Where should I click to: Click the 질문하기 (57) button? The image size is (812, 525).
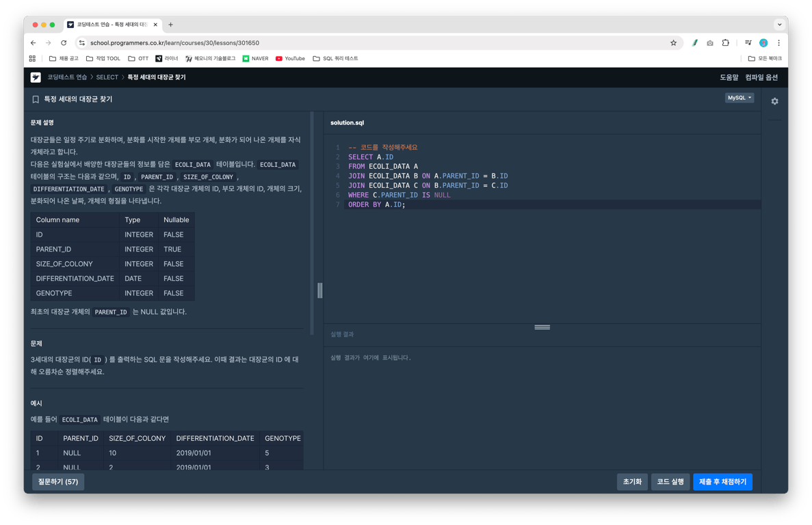click(58, 481)
